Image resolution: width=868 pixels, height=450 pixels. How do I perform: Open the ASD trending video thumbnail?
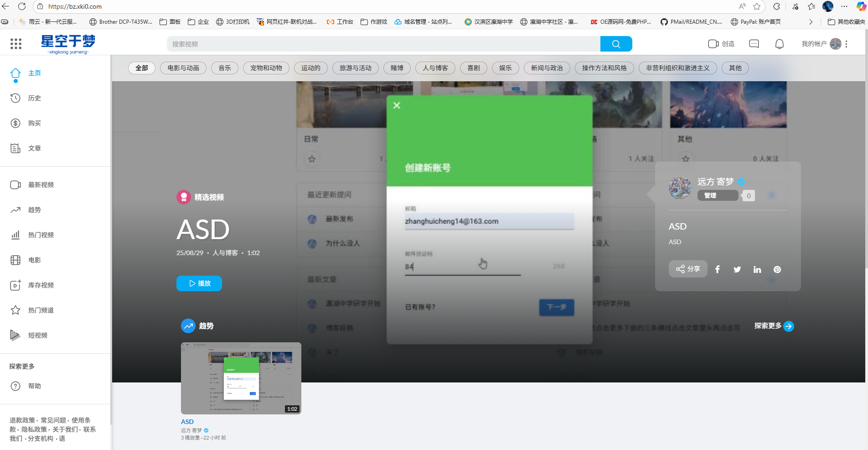tap(241, 378)
